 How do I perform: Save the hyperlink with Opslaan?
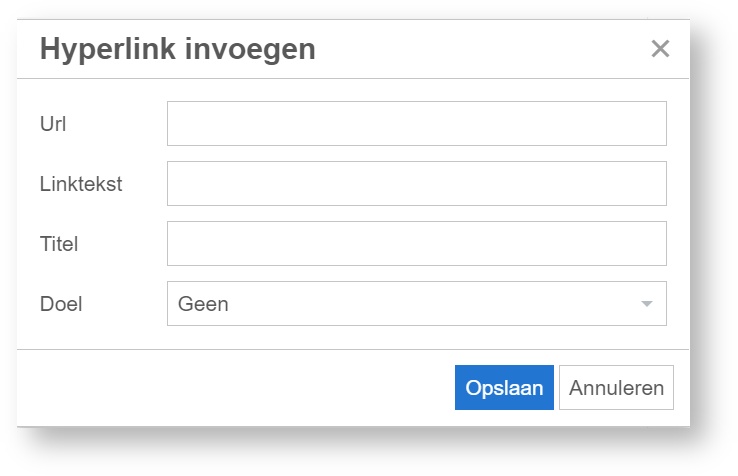click(504, 388)
